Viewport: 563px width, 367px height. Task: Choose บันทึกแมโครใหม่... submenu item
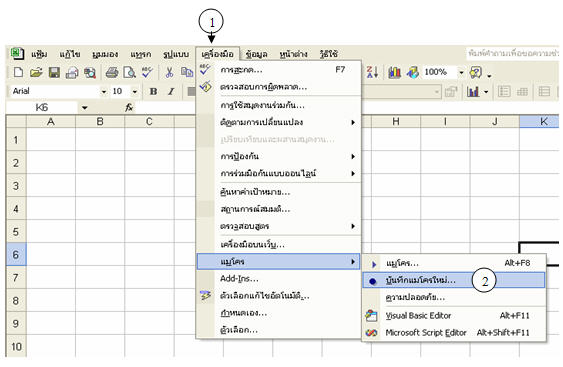coord(454,280)
